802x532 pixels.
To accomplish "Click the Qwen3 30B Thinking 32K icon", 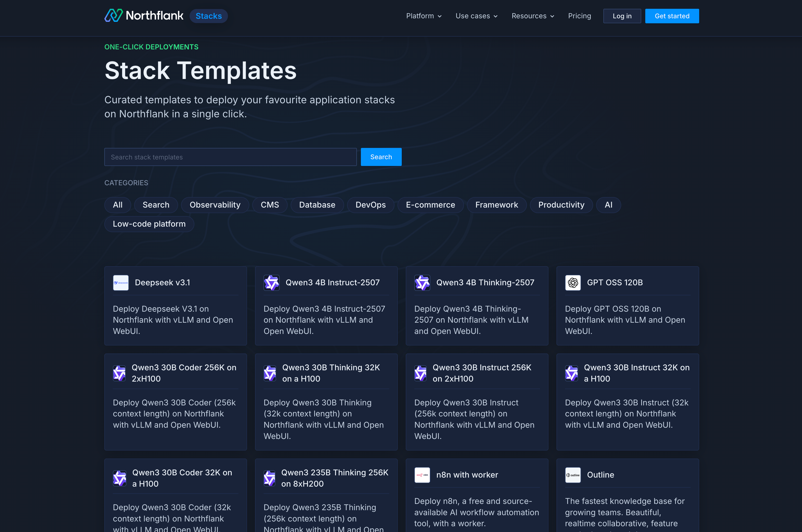I will 270,373.
